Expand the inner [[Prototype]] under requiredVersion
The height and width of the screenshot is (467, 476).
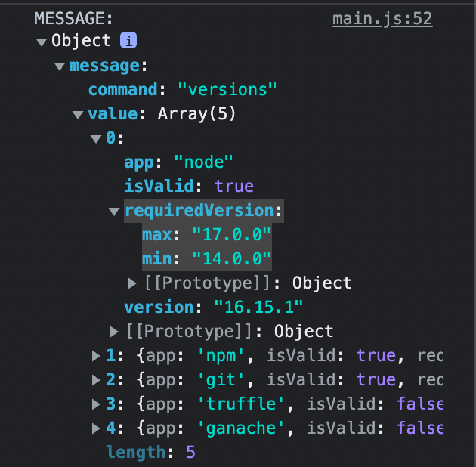[133, 283]
